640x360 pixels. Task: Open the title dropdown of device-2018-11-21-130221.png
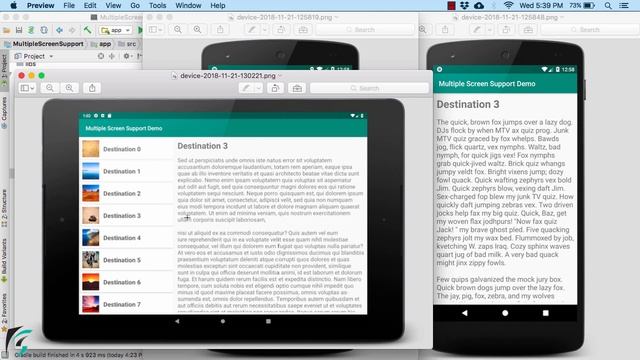[x=280, y=76]
